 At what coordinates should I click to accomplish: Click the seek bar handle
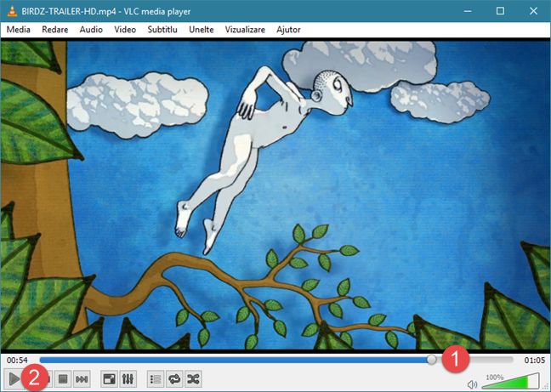tap(431, 360)
